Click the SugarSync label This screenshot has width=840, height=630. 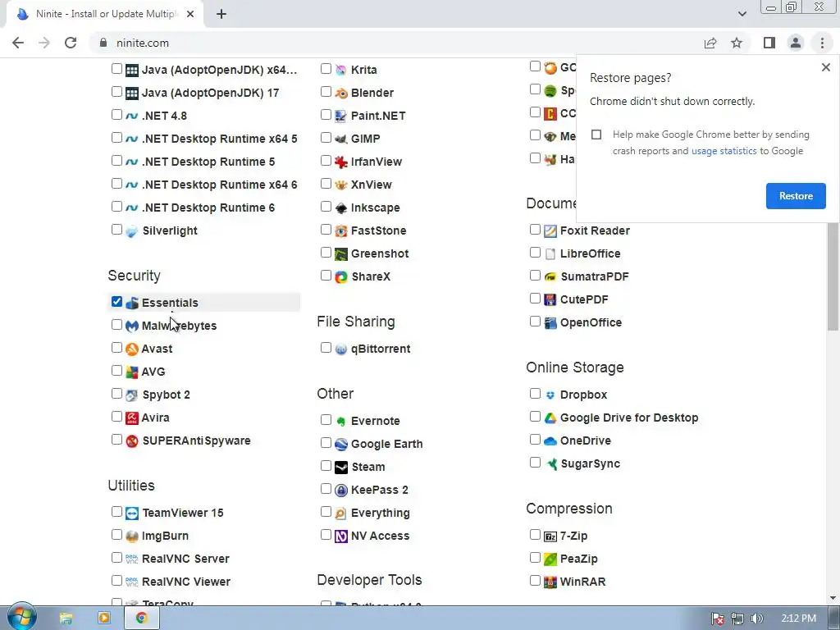pos(590,464)
